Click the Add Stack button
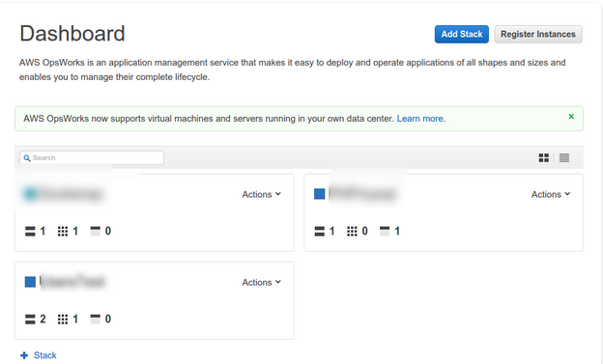Image resolution: width=603 pixels, height=364 pixels. 462,34
